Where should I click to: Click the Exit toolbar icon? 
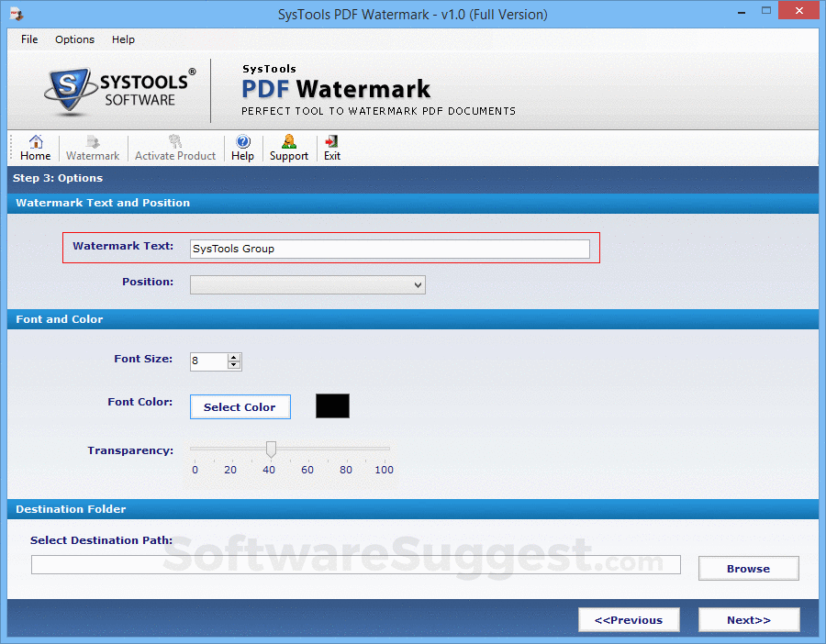click(x=332, y=141)
